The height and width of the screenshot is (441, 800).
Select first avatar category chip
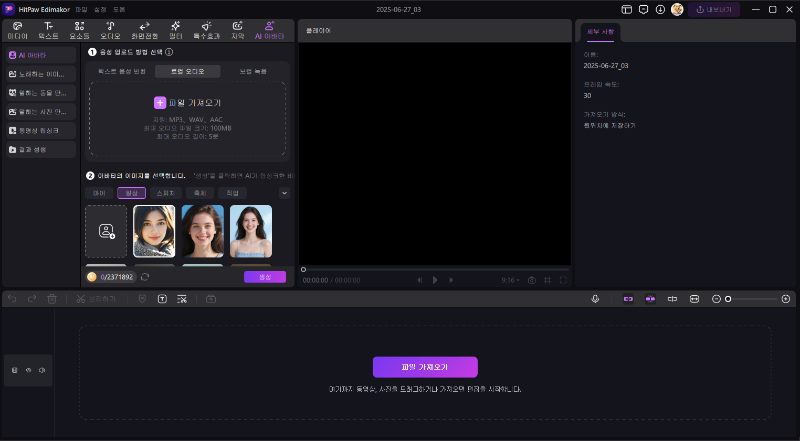(99, 193)
